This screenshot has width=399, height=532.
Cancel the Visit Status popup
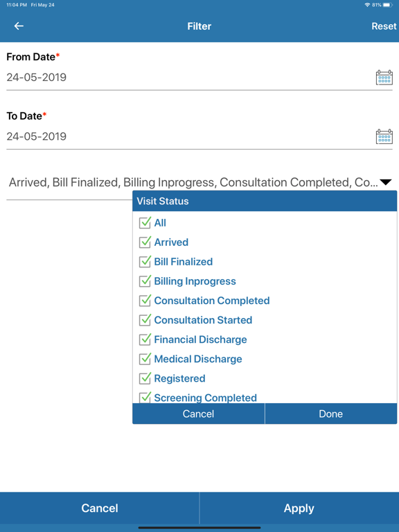click(x=199, y=414)
